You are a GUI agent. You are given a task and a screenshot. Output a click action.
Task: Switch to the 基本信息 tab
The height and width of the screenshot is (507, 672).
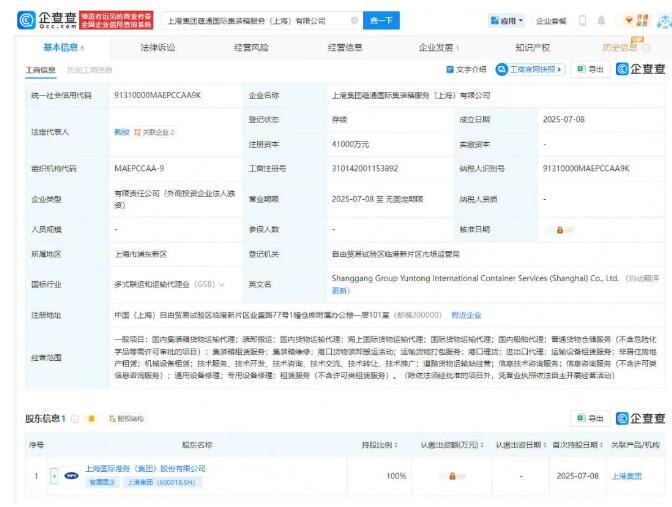pos(63,47)
